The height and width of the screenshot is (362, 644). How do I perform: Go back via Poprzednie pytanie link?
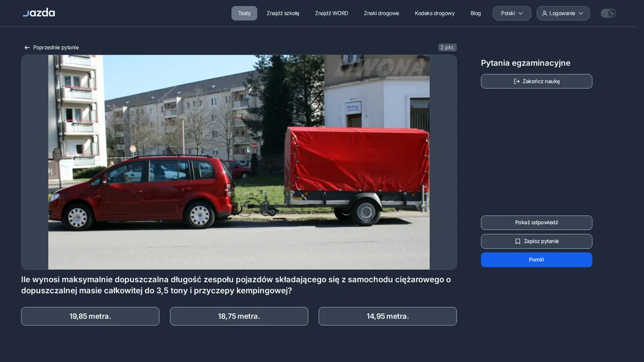click(x=52, y=47)
